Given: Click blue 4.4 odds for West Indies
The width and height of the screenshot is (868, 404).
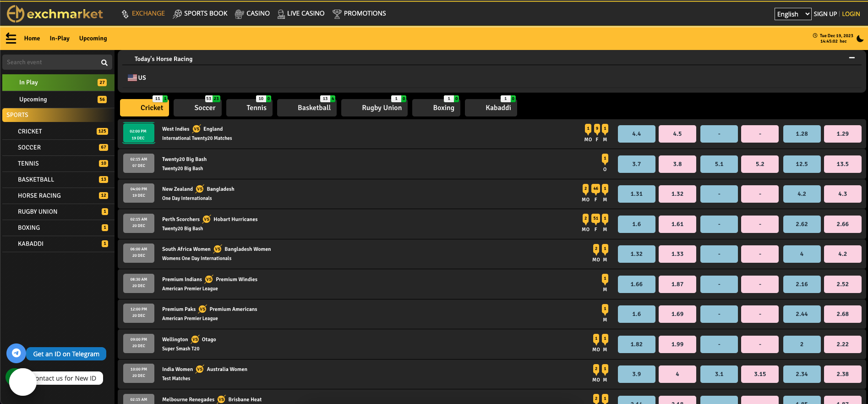Looking at the screenshot, I should 637,134.
